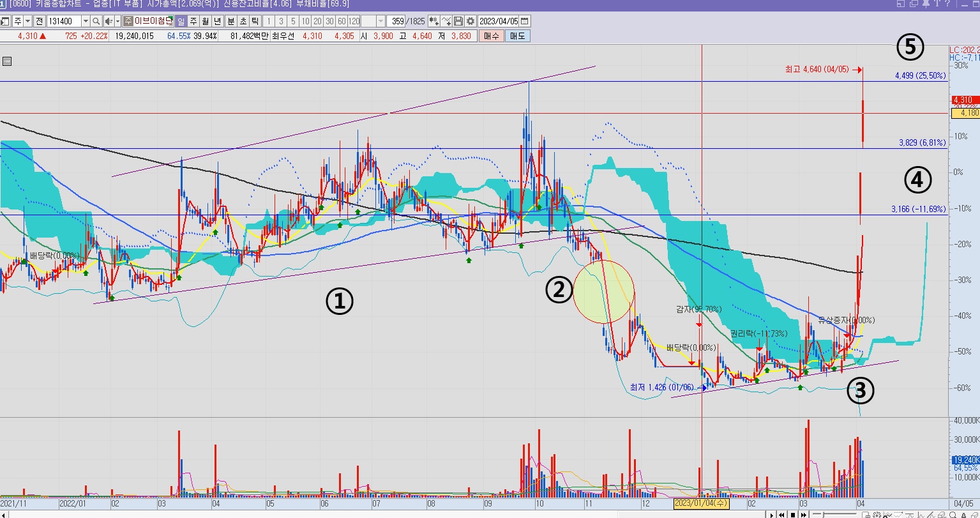Select the yearly (년) period toggle
The image size is (980, 518).
[218, 21]
